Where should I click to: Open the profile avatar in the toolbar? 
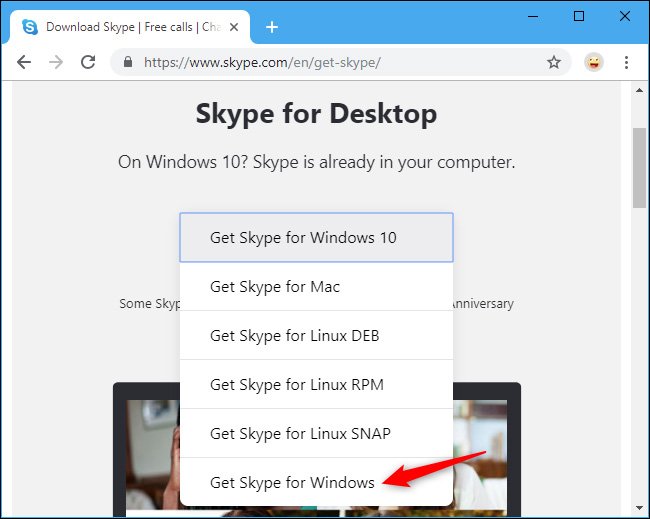[x=593, y=62]
